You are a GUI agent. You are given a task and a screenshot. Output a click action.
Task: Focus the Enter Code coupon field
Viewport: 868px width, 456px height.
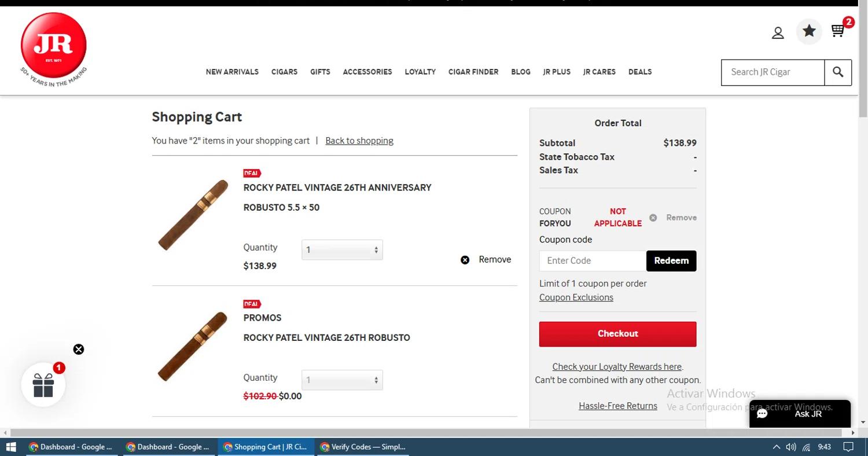[593, 261]
